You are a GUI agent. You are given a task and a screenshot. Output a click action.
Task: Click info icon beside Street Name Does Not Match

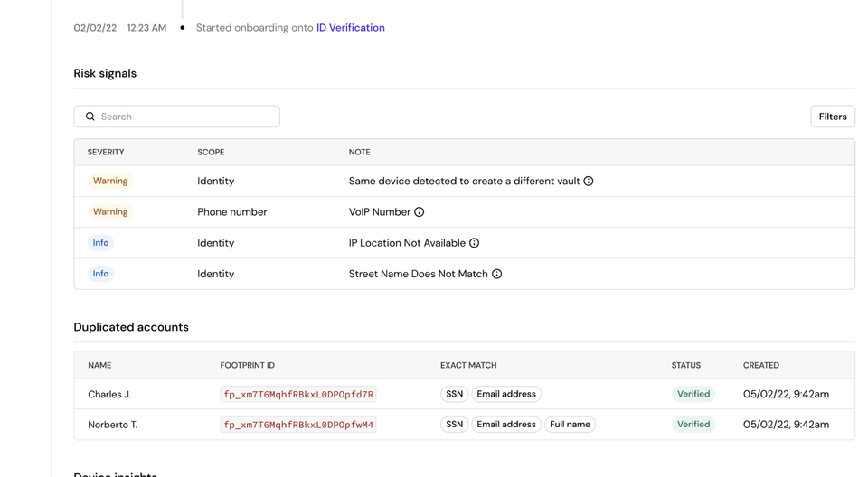point(497,274)
